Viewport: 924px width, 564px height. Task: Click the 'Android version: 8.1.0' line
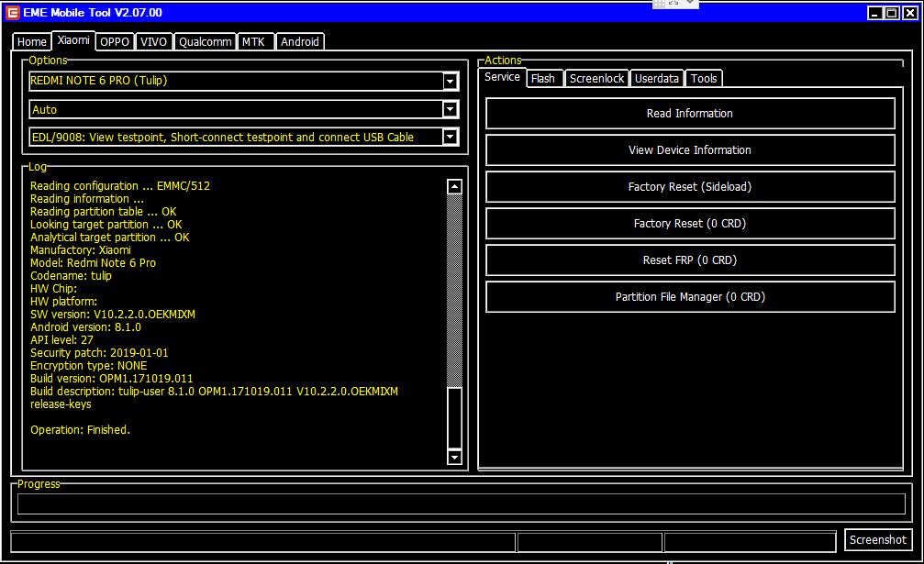pos(85,327)
